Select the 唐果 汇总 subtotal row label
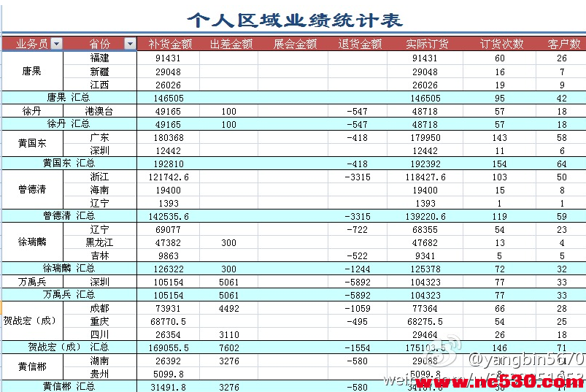 pos(69,98)
